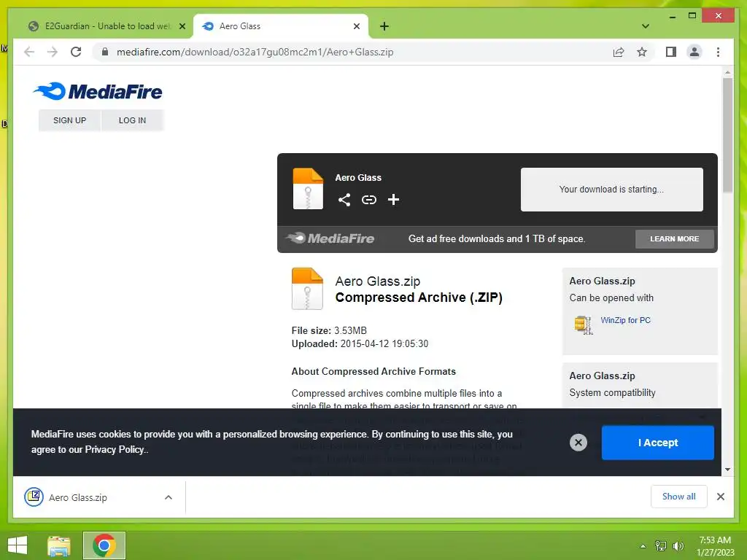Select the Aero Glass tab
The height and width of the screenshot is (560, 747).
280,26
